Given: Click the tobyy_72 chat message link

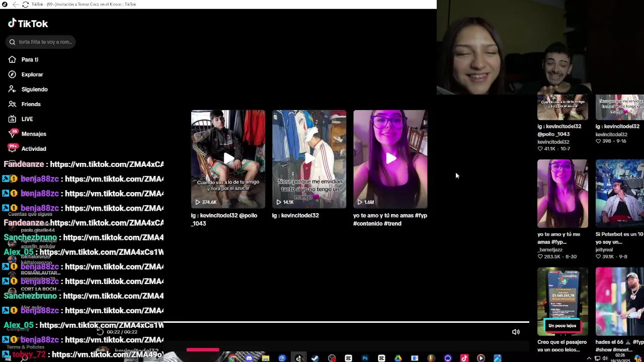Looking at the screenshot, I should click(107, 354).
